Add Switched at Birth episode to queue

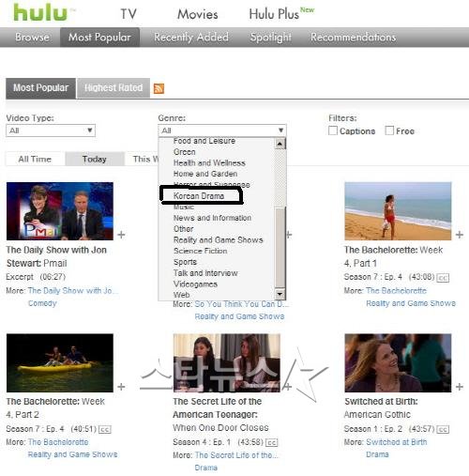(x=460, y=387)
